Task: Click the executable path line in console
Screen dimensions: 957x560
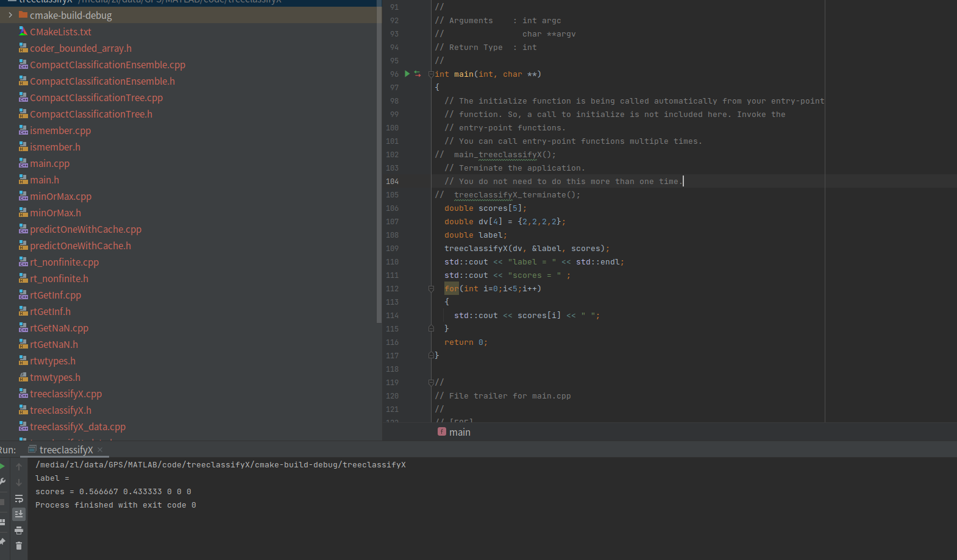Action: pos(221,465)
